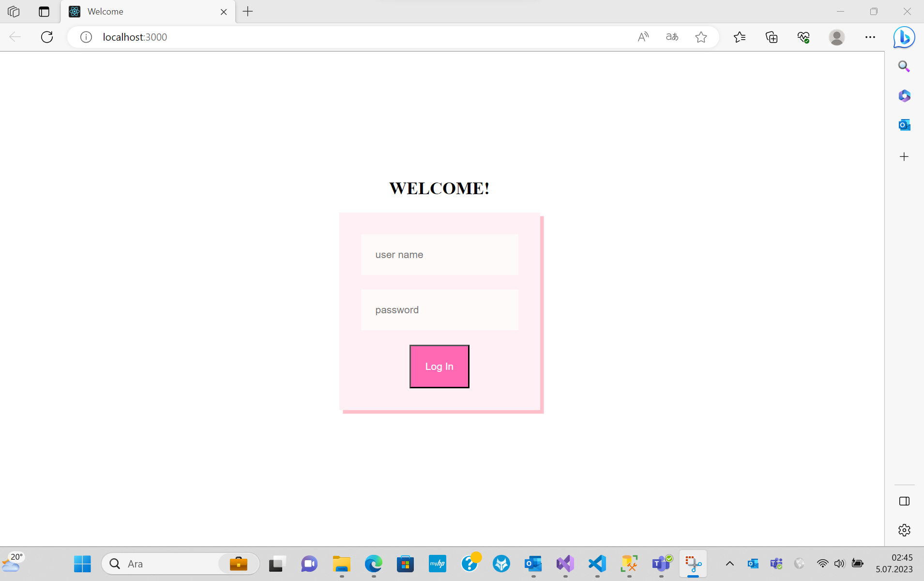924x581 pixels.
Task: Open Collections
Action: [771, 37]
